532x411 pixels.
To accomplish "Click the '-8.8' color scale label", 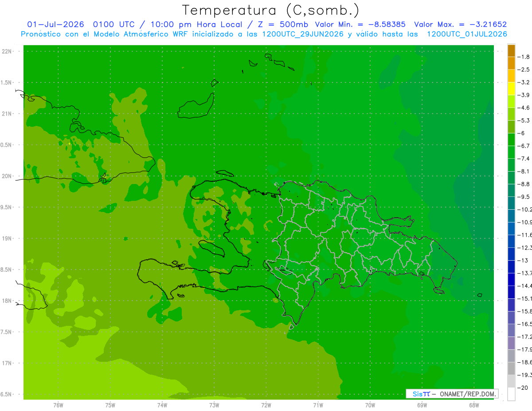I will point(524,184).
